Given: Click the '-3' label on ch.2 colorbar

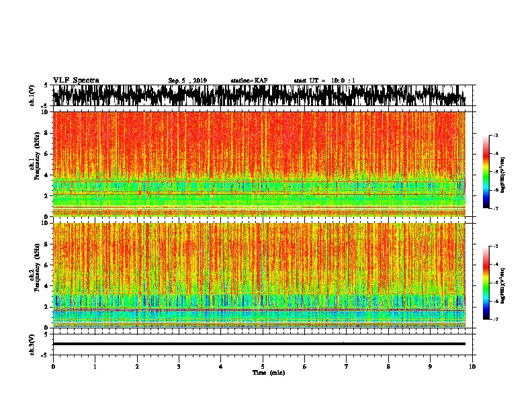Looking at the screenshot, I should click(496, 246).
